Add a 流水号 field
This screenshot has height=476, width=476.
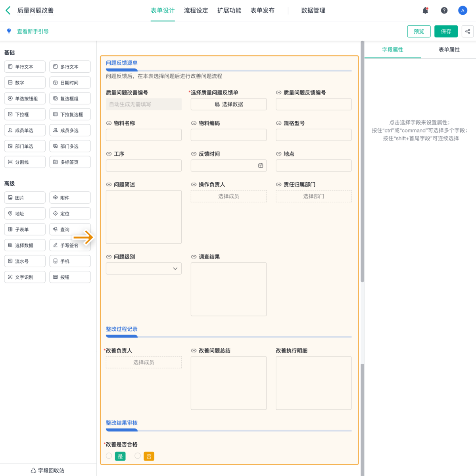tap(25, 261)
